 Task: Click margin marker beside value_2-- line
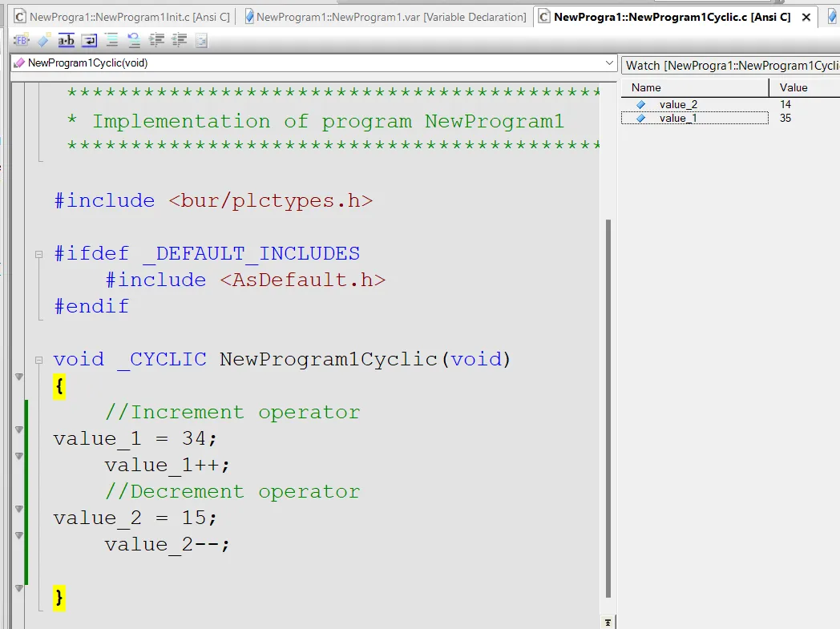point(18,535)
